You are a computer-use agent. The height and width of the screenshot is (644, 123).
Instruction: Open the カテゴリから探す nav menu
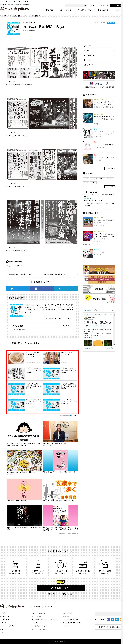tap(85, 10)
